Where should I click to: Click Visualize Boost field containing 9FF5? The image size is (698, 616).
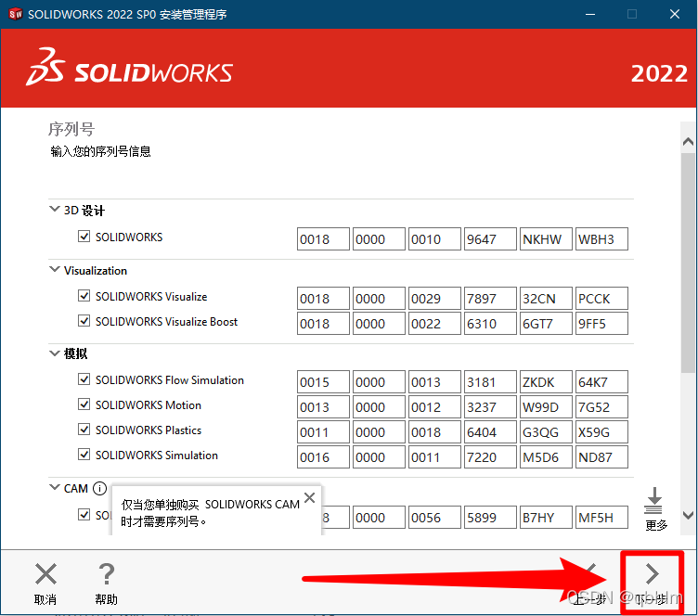pyautogui.click(x=601, y=324)
